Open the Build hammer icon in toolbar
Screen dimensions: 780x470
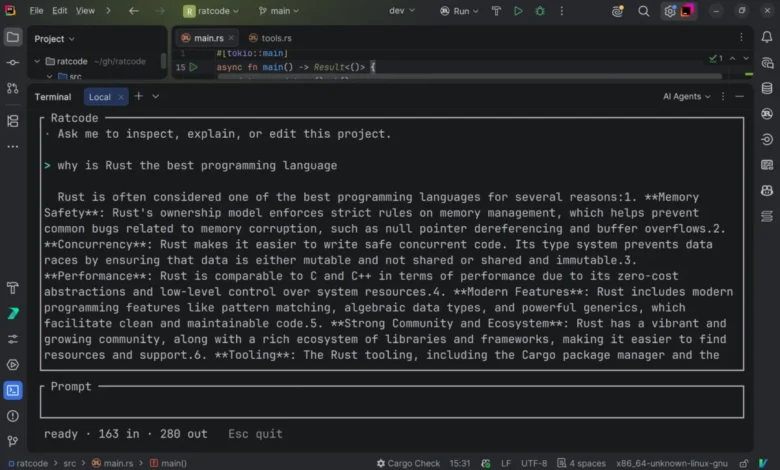pos(496,11)
